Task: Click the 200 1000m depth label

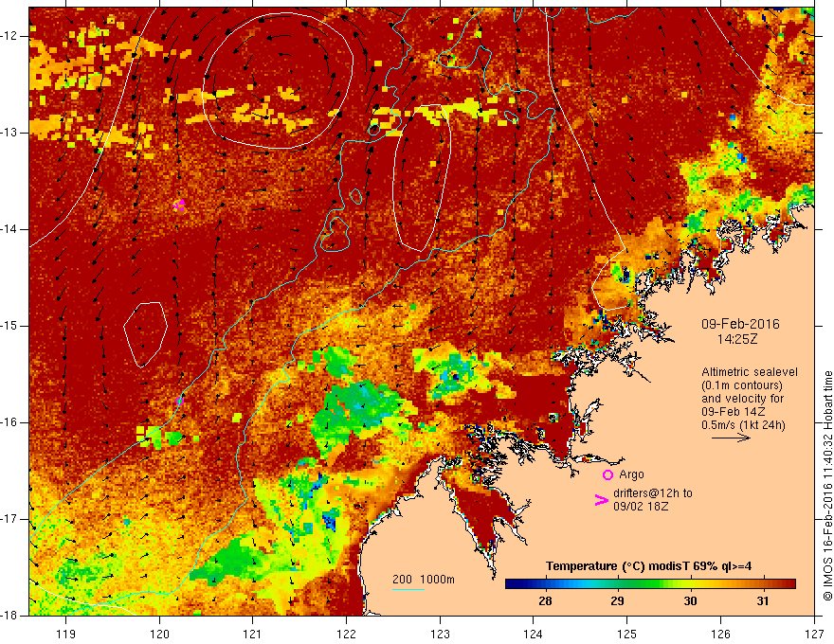Action: tap(424, 580)
